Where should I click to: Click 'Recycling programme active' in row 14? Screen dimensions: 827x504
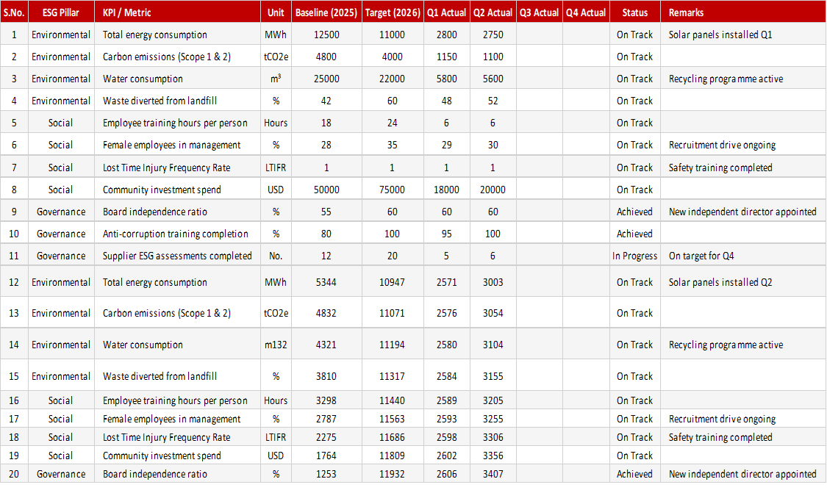tap(726, 345)
